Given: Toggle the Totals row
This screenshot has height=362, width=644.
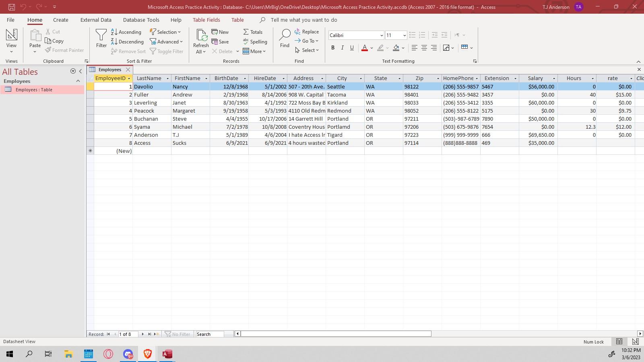Looking at the screenshot, I should pyautogui.click(x=253, y=32).
